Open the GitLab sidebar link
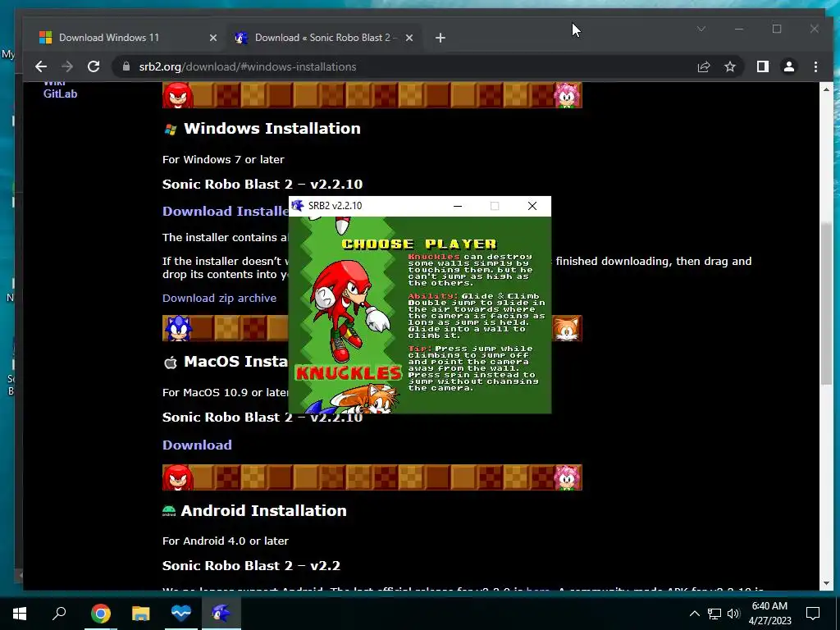This screenshot has width=840, height=630. (x=60, y=94)
